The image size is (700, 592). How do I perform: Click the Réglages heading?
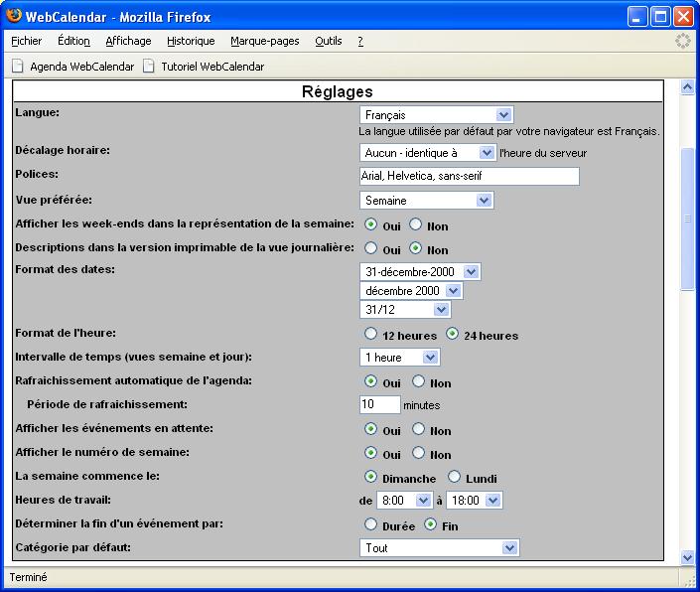pos(337,91)
